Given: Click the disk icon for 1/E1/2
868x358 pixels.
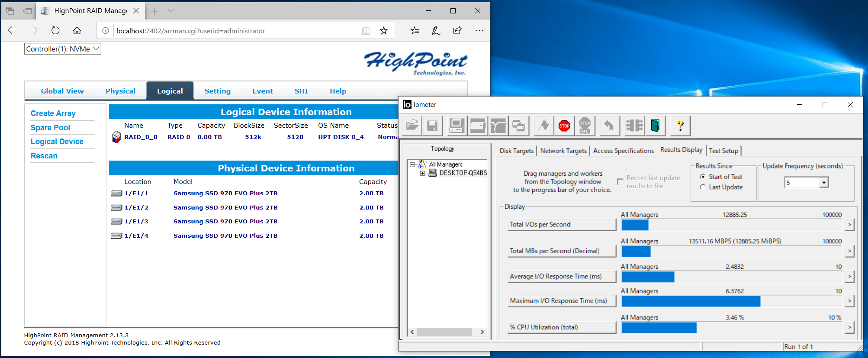Looking at the screenshot, I should tap(116, 208).
